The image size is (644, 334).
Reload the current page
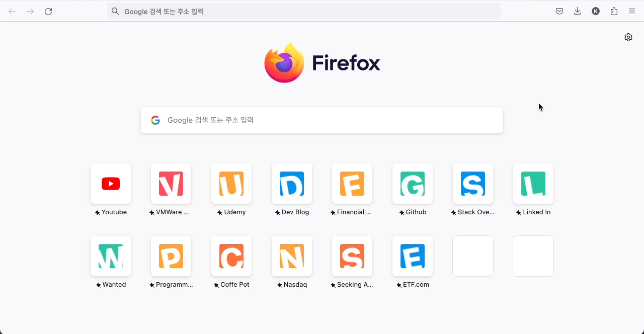[x=48, y=11]
